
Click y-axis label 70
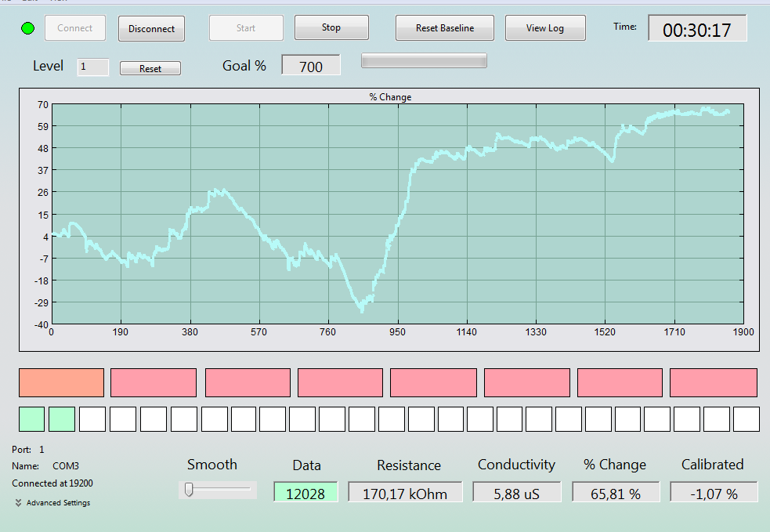[x=43, y=105]
